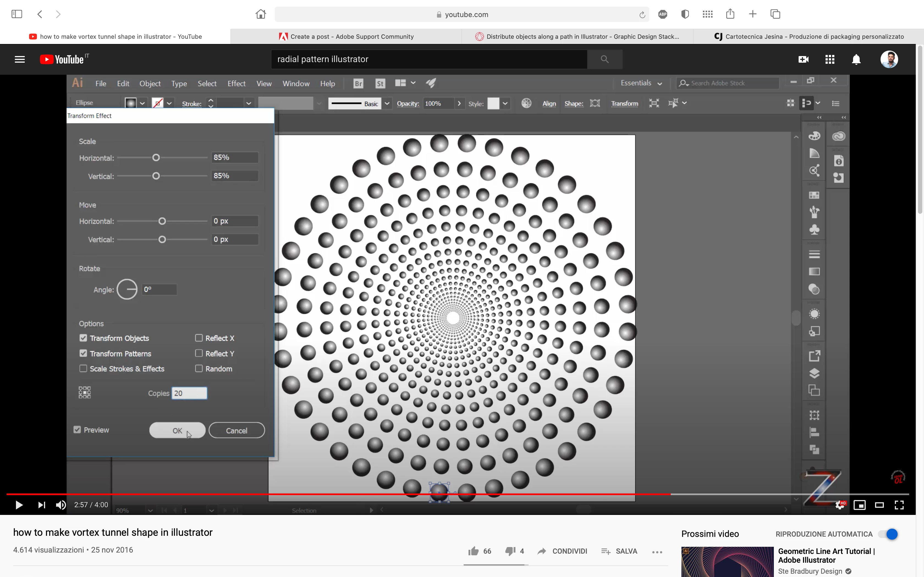Click the Preview checkbox in Transform Effect
The width and height of the screenshot is (924, 577).
(78, 430)
